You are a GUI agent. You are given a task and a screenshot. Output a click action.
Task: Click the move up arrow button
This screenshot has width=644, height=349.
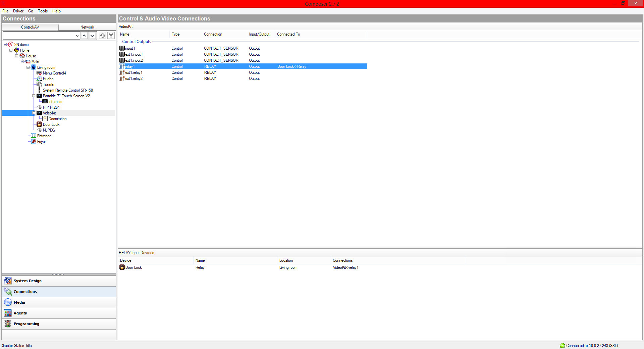click(84, 36)
